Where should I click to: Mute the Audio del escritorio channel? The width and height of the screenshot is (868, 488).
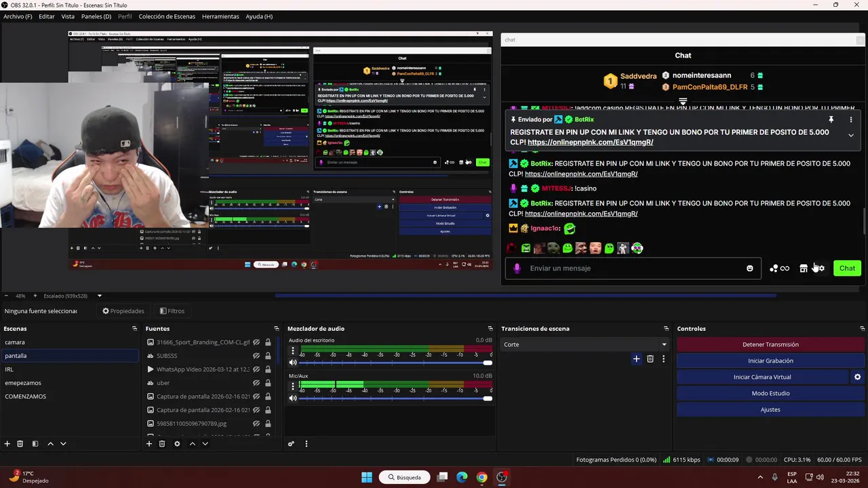(293, 363)
